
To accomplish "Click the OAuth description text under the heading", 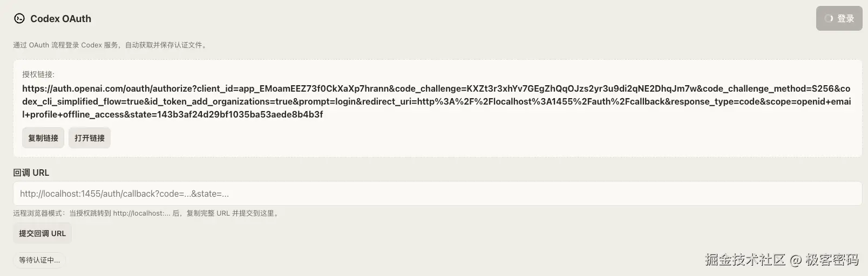I will [x=110, y=45].
